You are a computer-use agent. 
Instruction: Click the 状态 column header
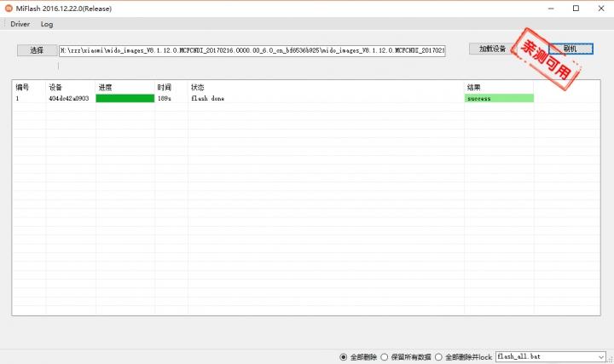pyautogui.click(x=198, y=87)
